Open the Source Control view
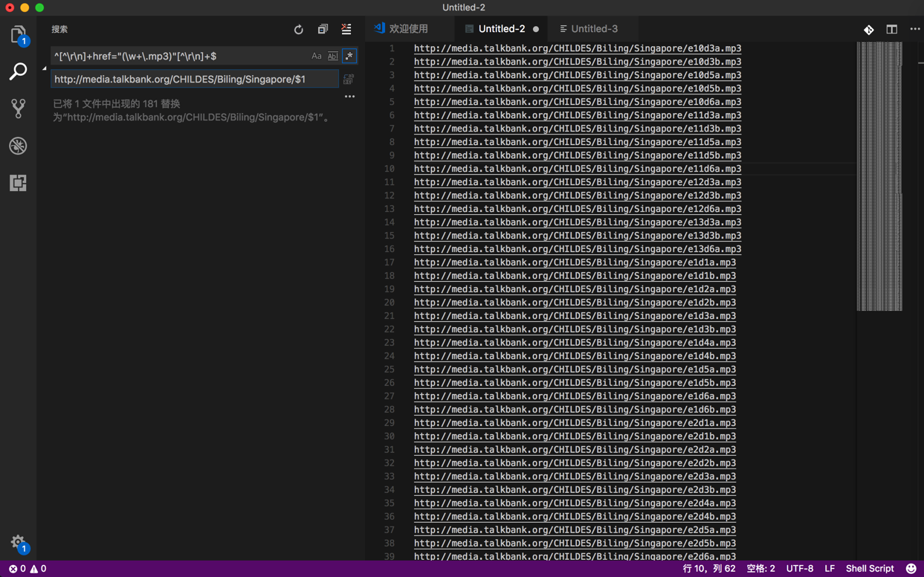Image resolution: width=924 pixels, height=577 pixels. tap(18, 109)
